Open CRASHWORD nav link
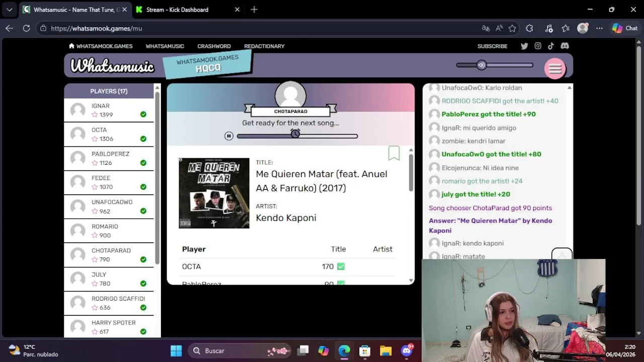This screenshot has height=362, width=644. pyautogui.click(x=214, y=46)
